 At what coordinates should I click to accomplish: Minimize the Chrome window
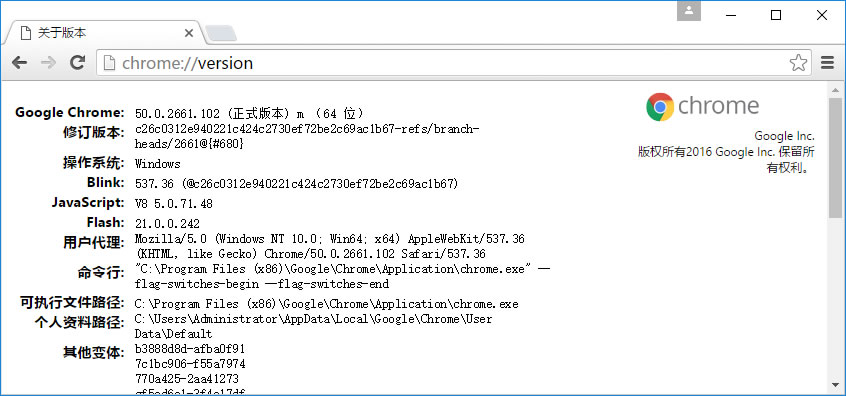(x=729, y=15)
